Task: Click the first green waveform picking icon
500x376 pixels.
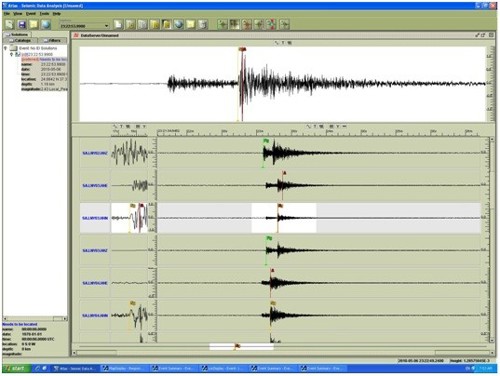Action: point(222,24)
